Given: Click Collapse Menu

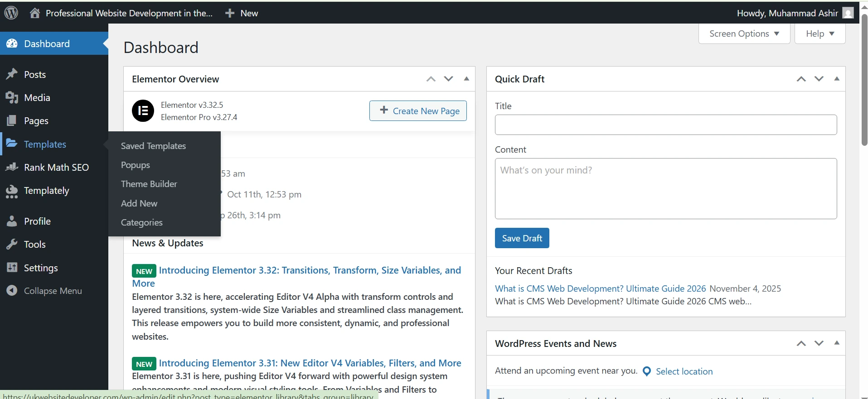Looking at the screenshot, I should 54,291.
